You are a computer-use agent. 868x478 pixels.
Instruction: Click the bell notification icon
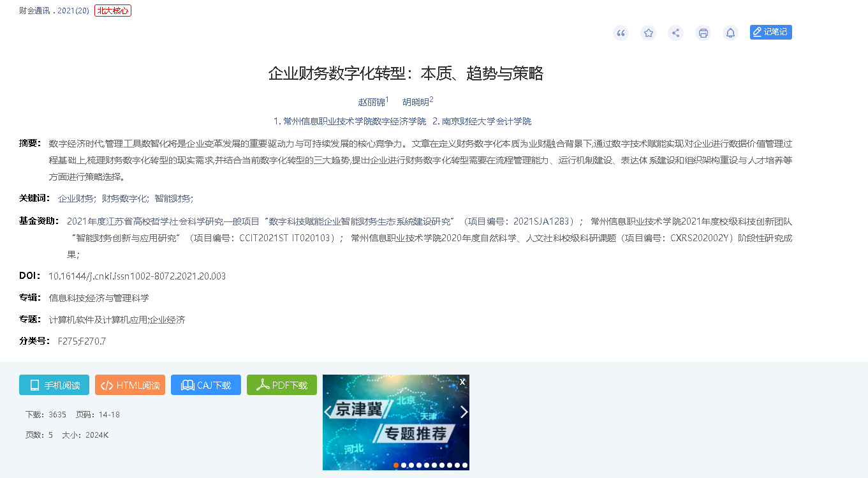coord(731,33)
